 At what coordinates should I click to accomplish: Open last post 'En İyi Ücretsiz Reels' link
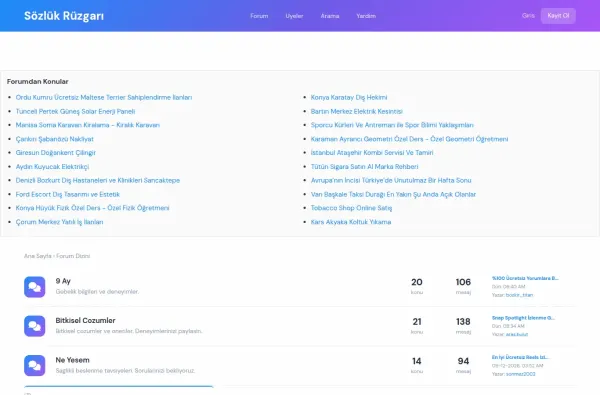tap(520, 357)
